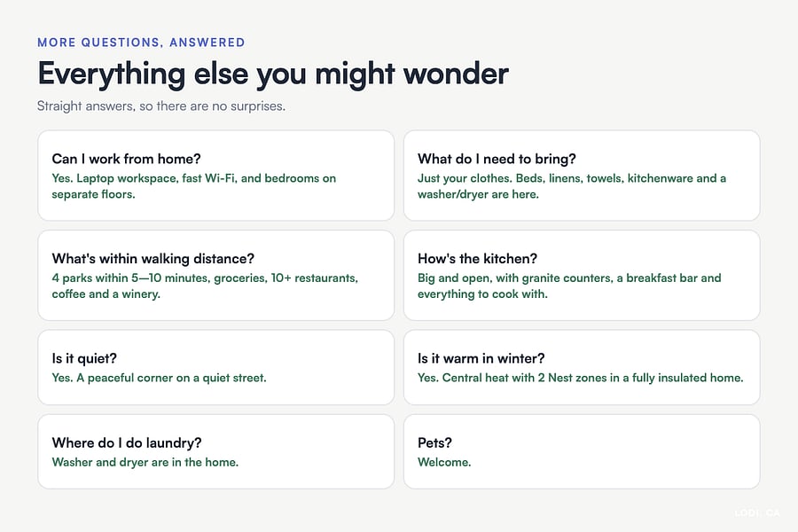Select the answer "Welcome." under Pets
The width and height of the screenshot is (798, 532).
click(x=444, y=462)
